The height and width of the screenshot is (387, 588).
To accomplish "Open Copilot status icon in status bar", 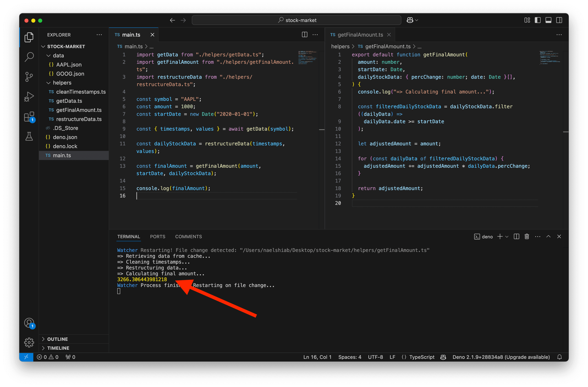I will (x=443, y=357).
